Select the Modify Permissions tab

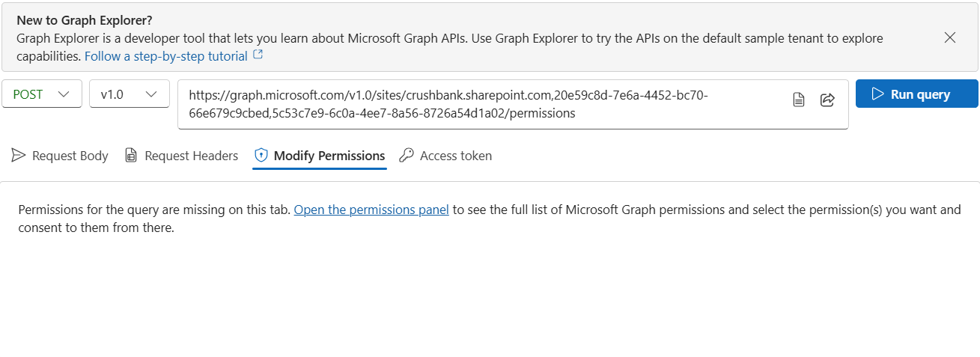320,156
